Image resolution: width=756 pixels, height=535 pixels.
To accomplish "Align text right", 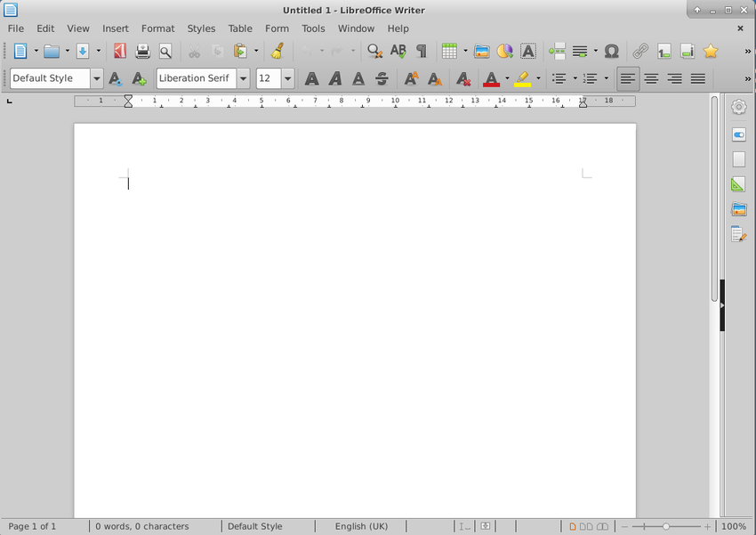I will 674,78.
